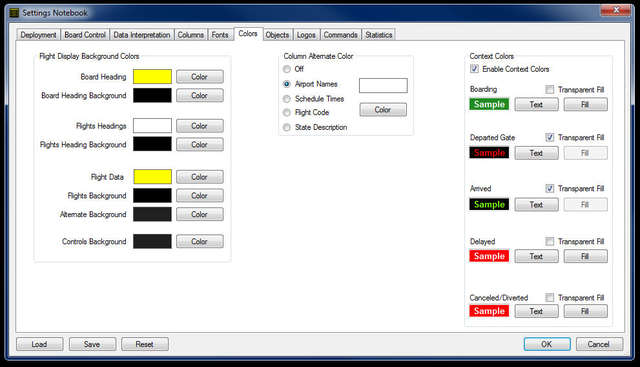Screen dimensions: 640x367
Task: Toggle Enable Context Colors checkbox
Action: (x=474, y=69)
